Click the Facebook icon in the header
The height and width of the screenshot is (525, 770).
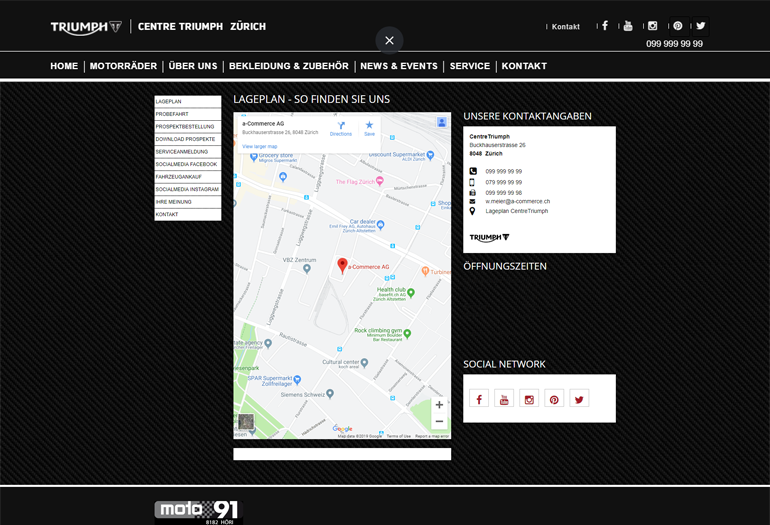click(605, 26)
